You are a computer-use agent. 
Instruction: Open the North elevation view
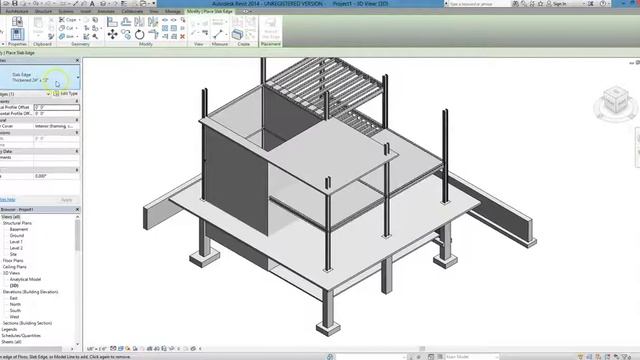[15, 304]
